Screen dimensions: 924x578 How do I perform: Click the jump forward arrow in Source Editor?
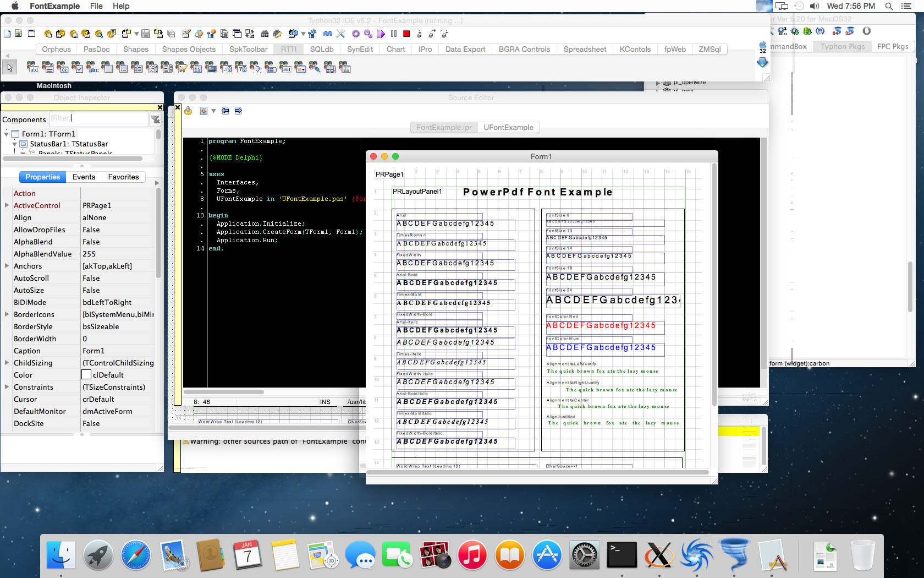point(238,111)
